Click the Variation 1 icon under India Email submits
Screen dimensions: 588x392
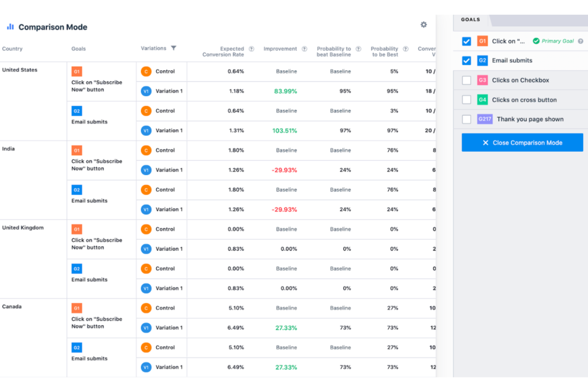tap(146, 209)
